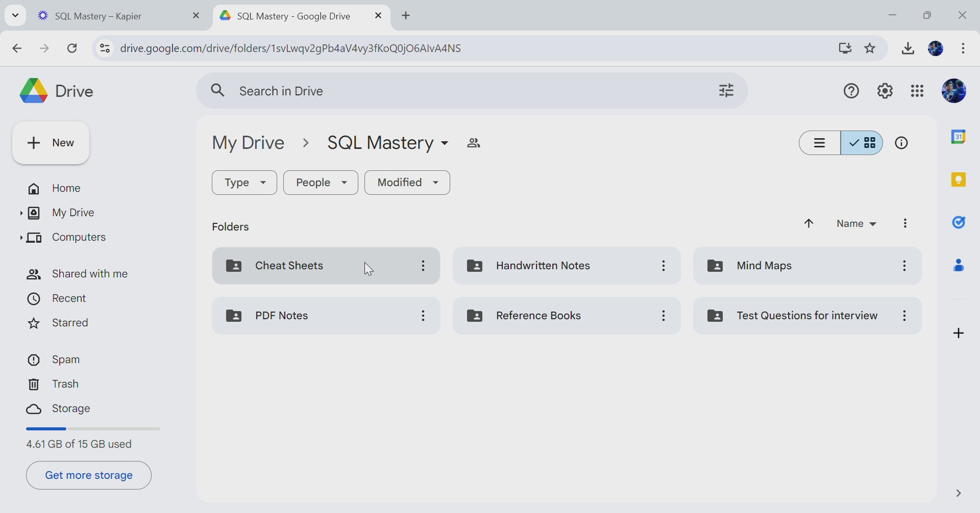The width and height of the screenshot is (980, 513).
Task: Click the Drive settings gear icon
Action: [885, 91]
